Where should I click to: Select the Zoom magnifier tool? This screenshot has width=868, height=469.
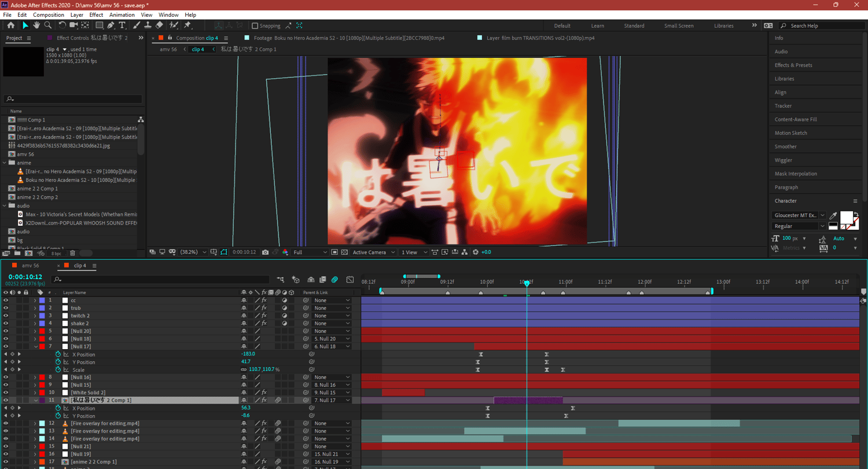coord(48,25)
